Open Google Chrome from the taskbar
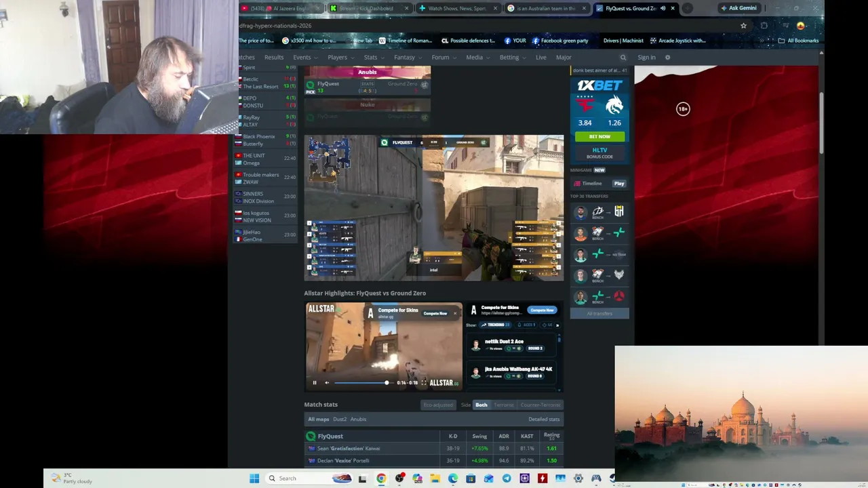The height and width of the screenshot is (488, 868). pos(381,479)
